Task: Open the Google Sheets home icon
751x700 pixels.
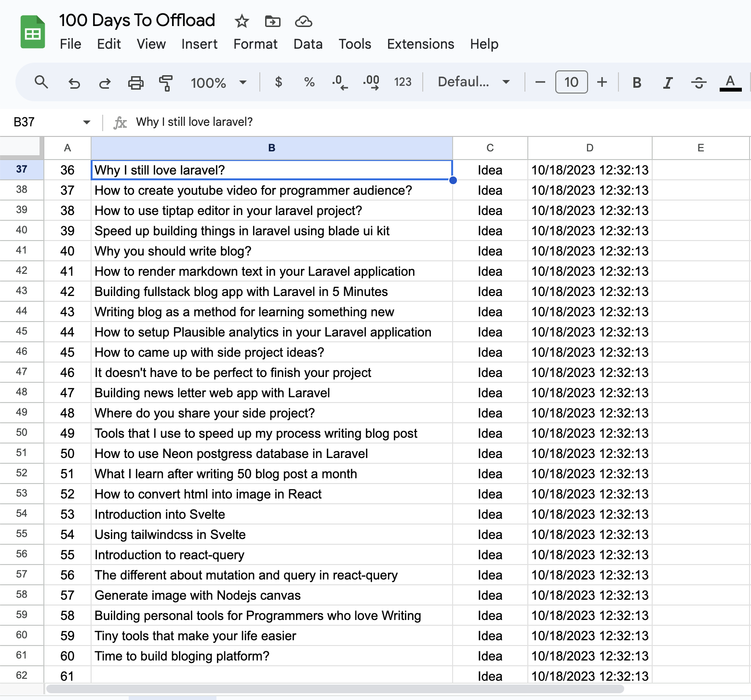Action: click(x=33, y=32)
